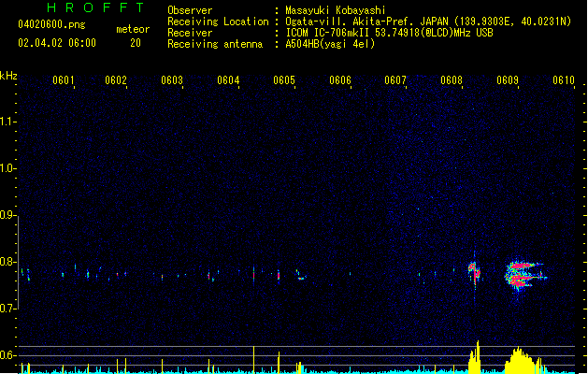Click the 1.1 kHz axis label
Image resolution: width=588 pixels, height=374 pixels.
tap(7, 122)
